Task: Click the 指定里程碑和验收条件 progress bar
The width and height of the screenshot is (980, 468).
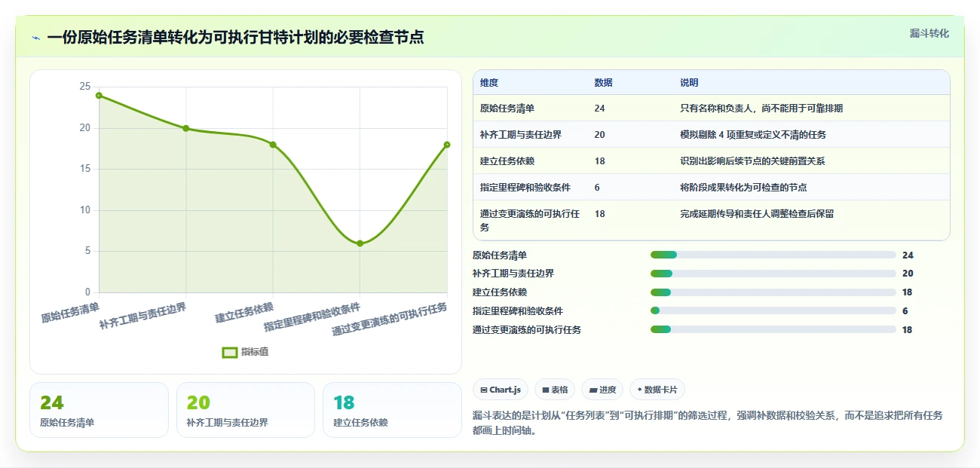Action: click(x=773, y=310)
